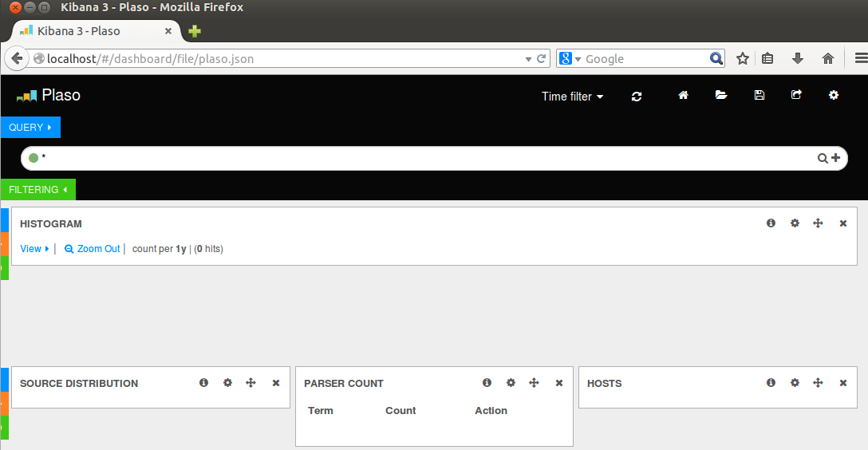Go to the dashboard home icon
The height and width of the screenshot is (450, 868).
(683, 95)
